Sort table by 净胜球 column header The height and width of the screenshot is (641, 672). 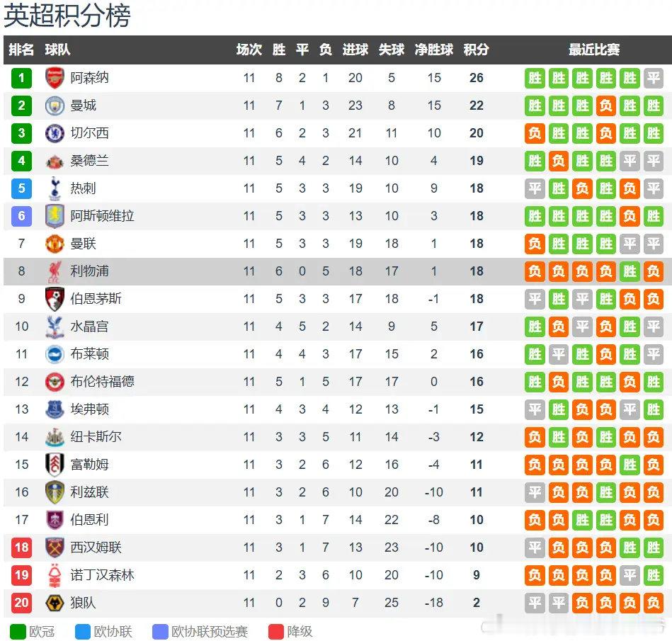(433, 50)
